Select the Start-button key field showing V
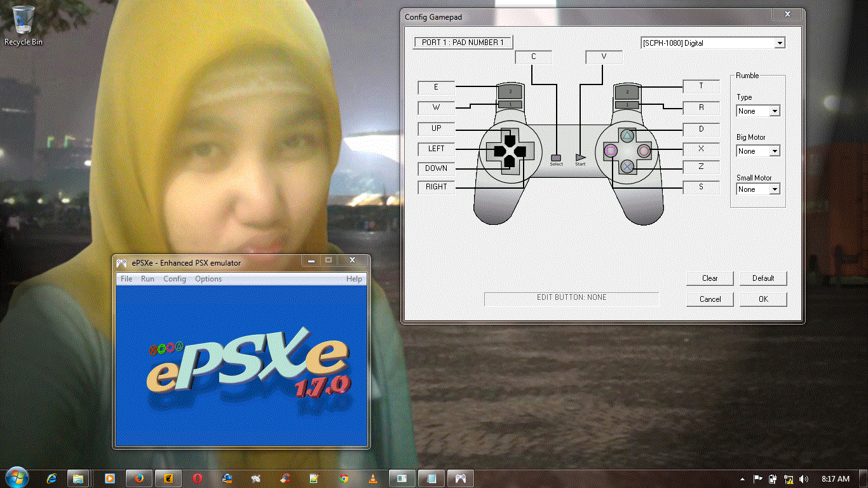868x488 pixels. 604,57
